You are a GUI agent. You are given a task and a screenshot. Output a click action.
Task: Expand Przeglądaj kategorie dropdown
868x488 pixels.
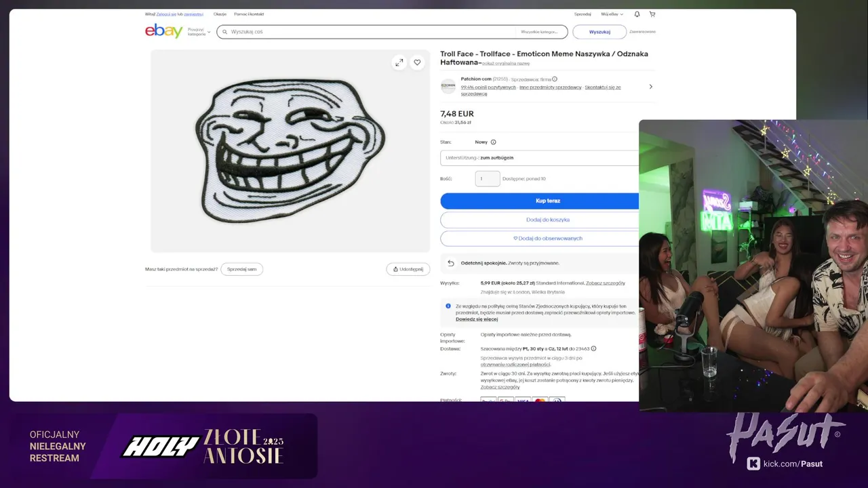tap(199, 32)
